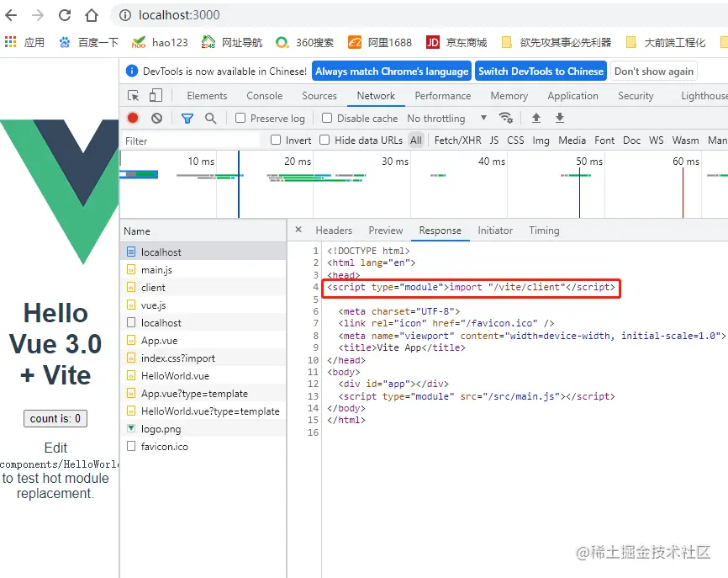The height and width of the screenshot is (578, 728).
Task: Filter requests by Img type
Action: tap(541, 141)
